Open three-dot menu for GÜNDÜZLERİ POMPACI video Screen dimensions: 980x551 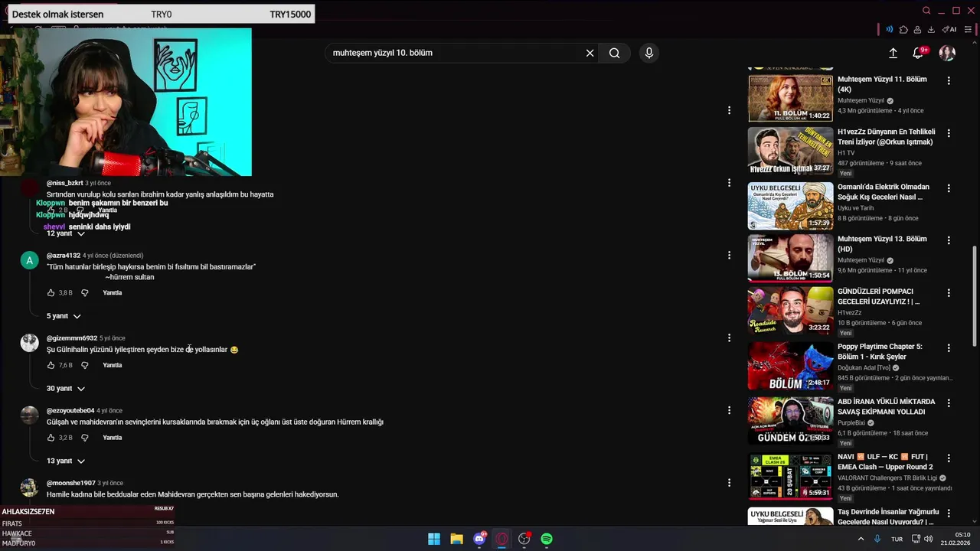(x=949, y=292)
